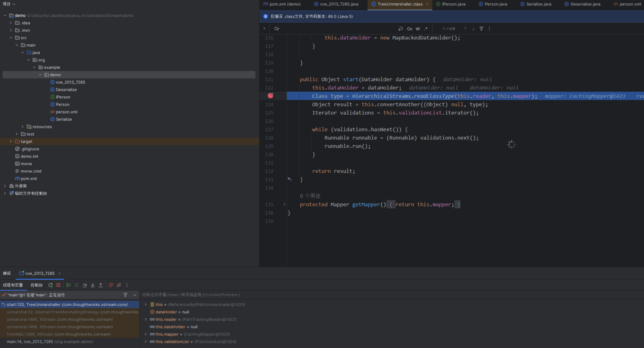Screen dimensions: 644x348
Task: Remove breakpoint on line 123
Action: coord(270,96)
